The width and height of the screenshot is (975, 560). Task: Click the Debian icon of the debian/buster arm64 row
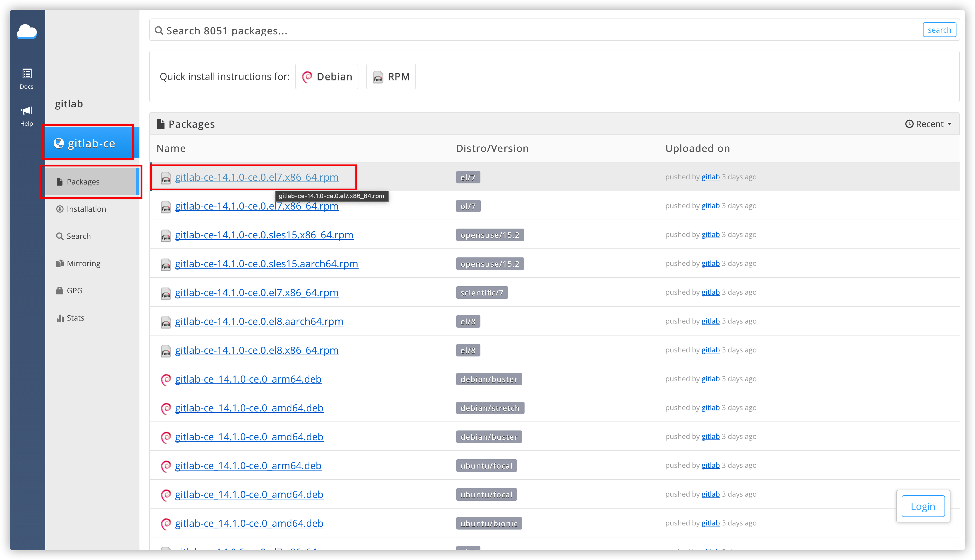point(166,379)
